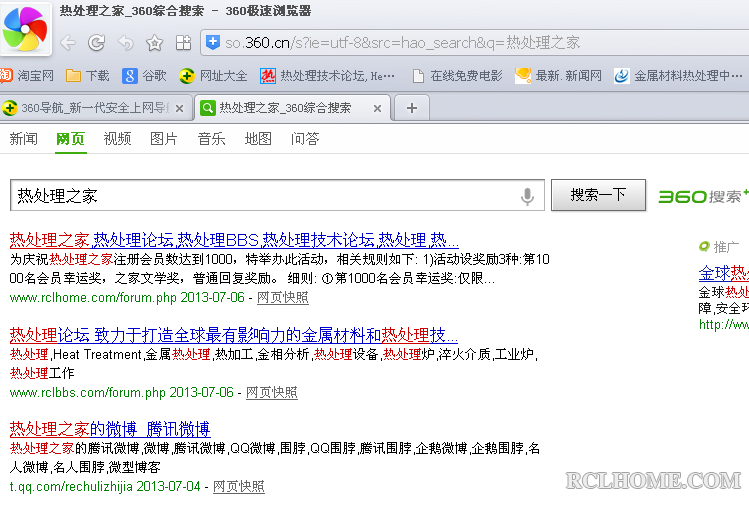
Task: Open the 谷歌 bookmark
Action: point(144,75)
